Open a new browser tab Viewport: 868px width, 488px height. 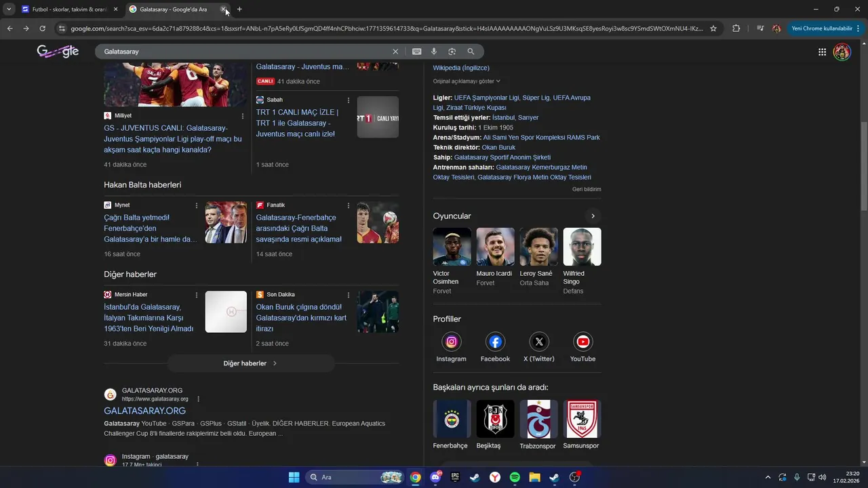coord(239,9)
